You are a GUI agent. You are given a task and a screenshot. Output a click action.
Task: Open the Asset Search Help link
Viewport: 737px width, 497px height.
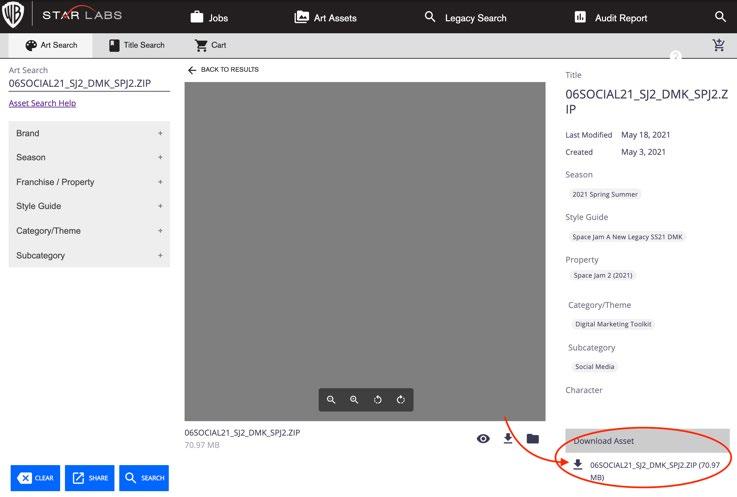pyautogui.click(x=42, y=103)
